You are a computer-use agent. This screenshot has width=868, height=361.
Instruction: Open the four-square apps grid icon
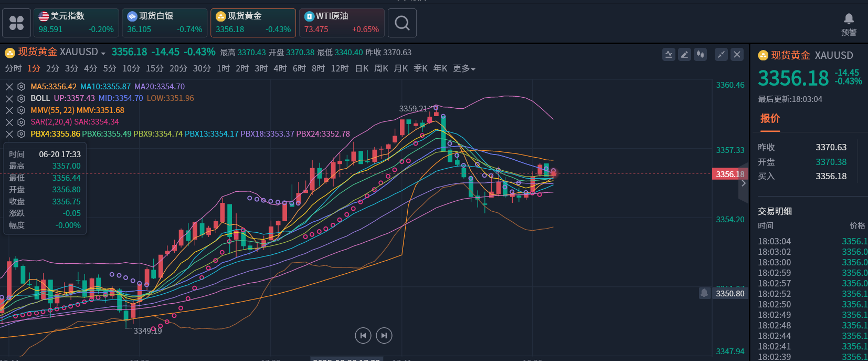(17, 23)
